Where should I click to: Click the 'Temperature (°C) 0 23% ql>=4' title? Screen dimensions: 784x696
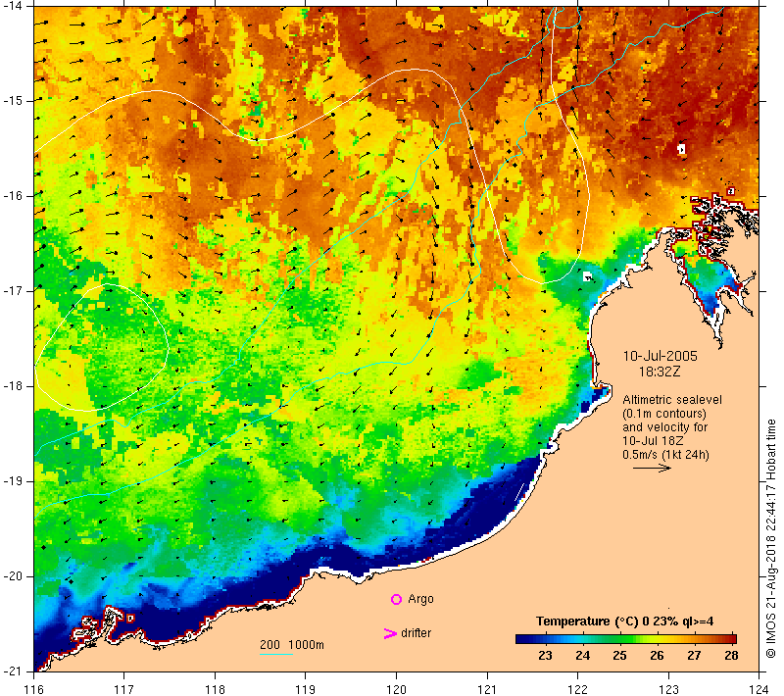tap(624, 621)
